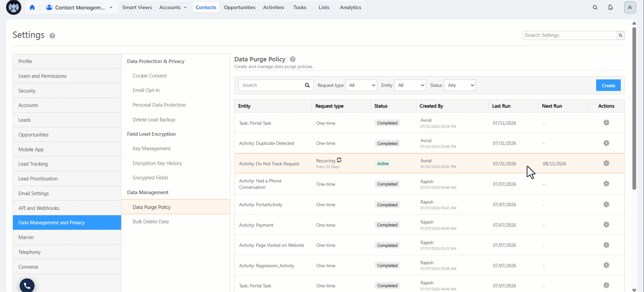Click the Entity column header
This screenshot has width=644, height=292.
tap(244, 106)
